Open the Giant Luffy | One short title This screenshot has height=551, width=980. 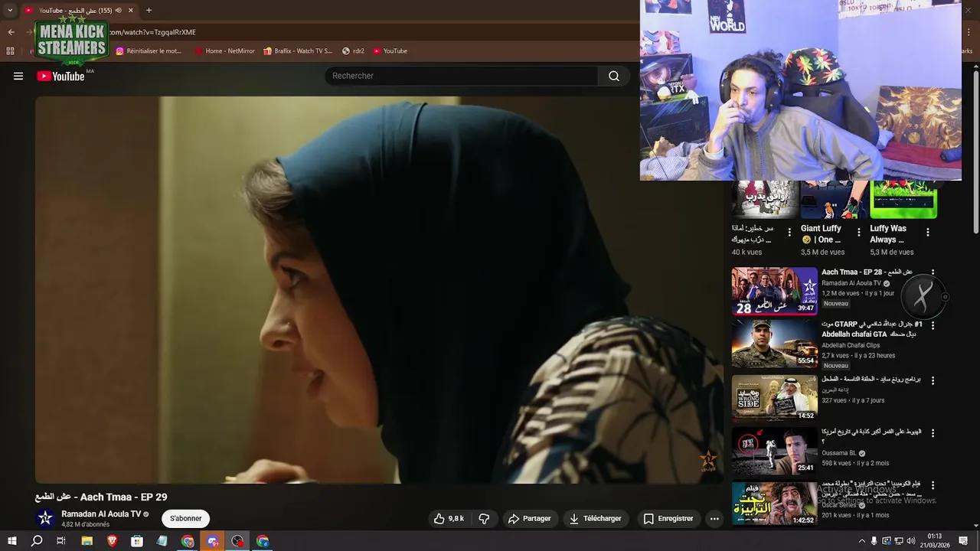pyautogui.click(x=821, y=233)
